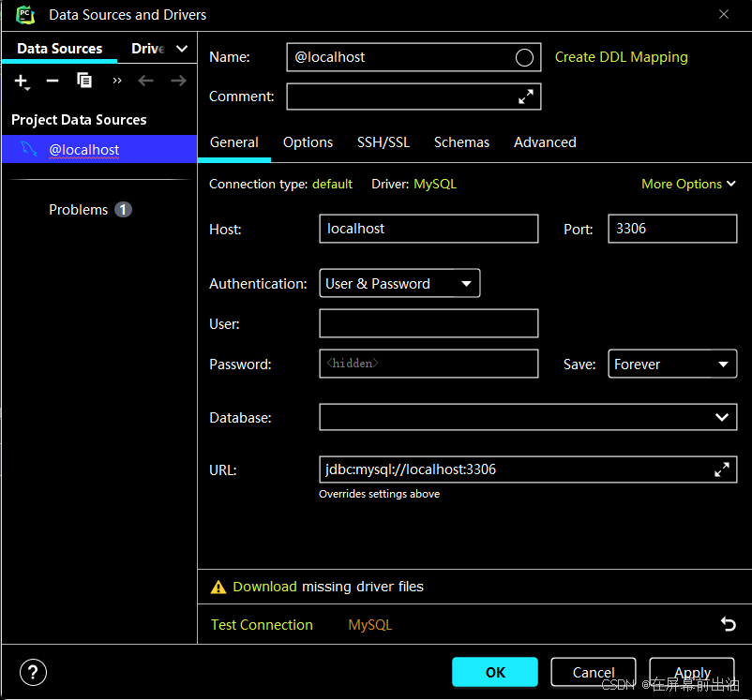Image resolution: width=752 pixels, height=700 pixels.
Task: Click the Forward arrow in sidebar toolbar
Action: coord(178,81)
